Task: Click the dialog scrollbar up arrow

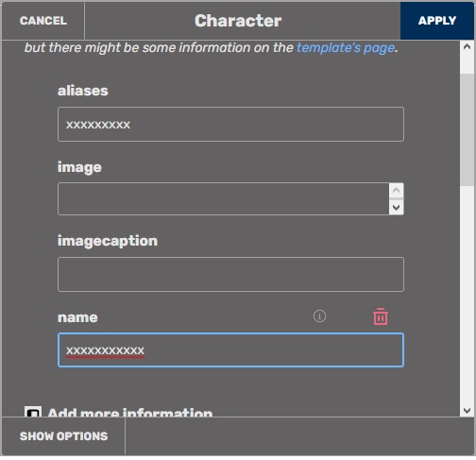Action: 467,47
